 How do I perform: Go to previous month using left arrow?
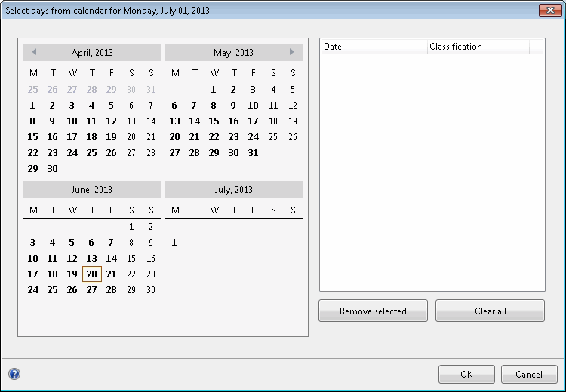point(34,52)
